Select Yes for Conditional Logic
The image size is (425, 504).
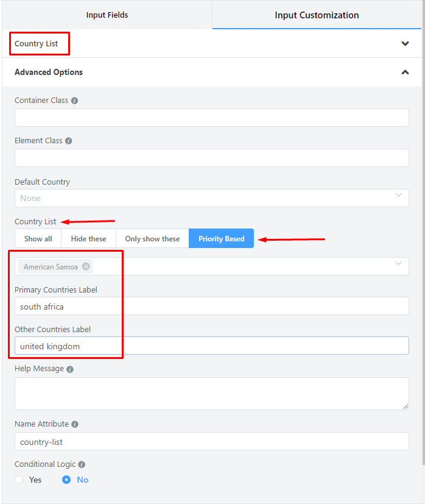coord(19,480)
